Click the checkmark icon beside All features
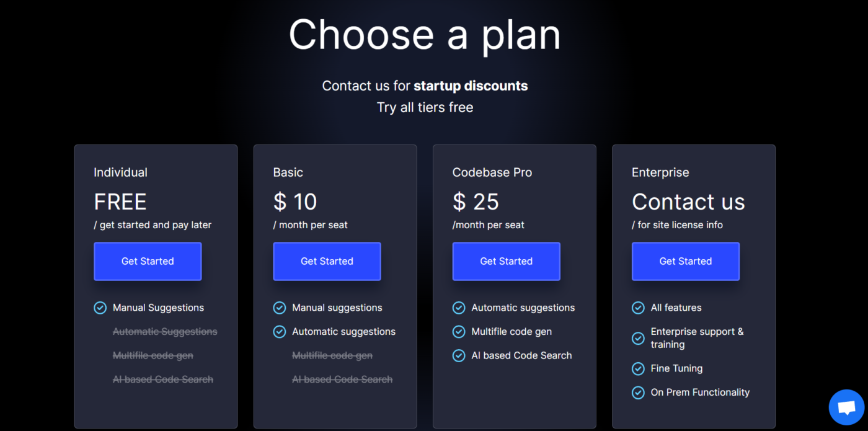This screenshot has width=868, height=431. pos(638,308)
